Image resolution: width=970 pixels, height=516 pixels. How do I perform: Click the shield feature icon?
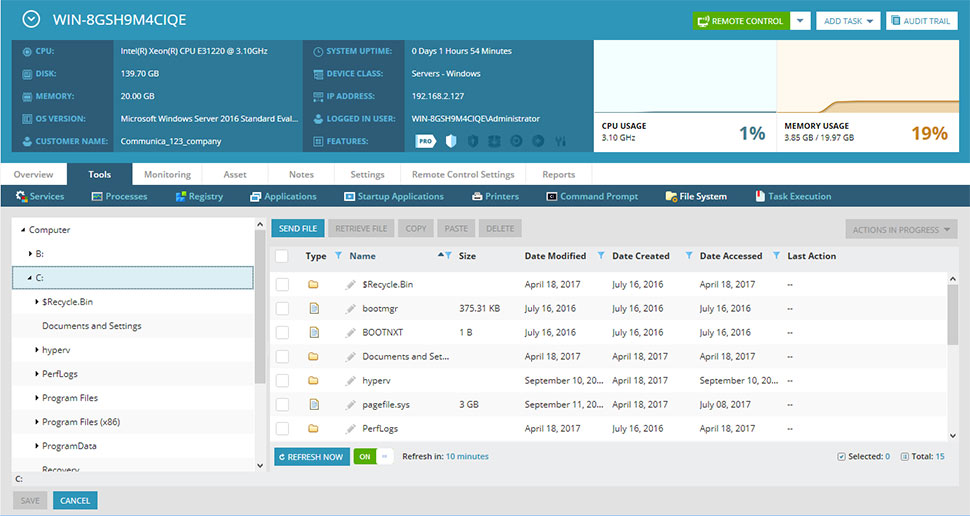[451, 141]
